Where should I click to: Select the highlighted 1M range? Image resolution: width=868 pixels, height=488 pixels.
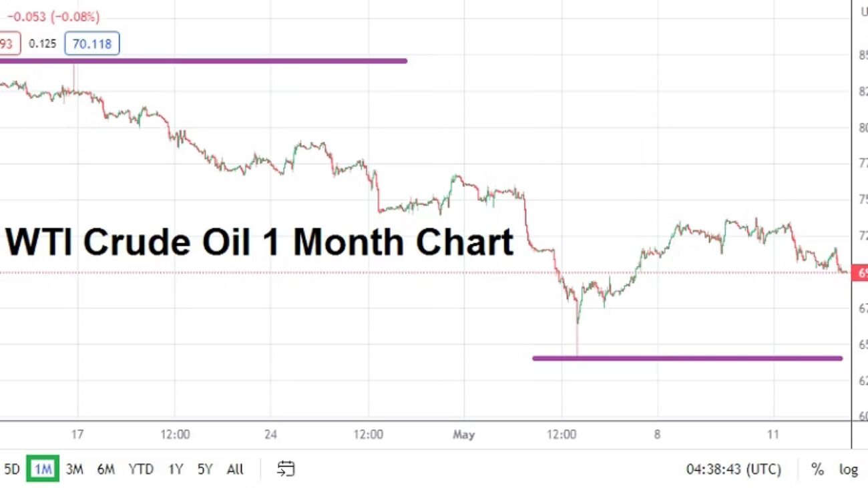[43, 469]
